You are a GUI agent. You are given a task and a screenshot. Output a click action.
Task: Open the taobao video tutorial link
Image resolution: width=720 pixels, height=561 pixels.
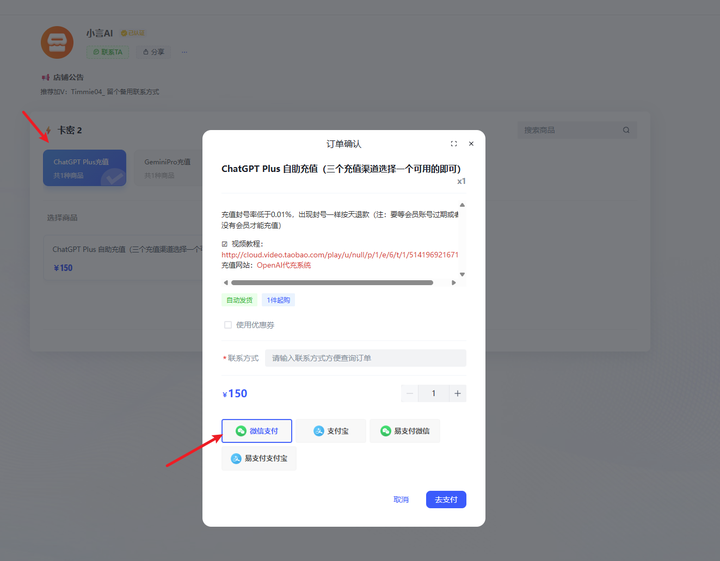coord(340,254)
